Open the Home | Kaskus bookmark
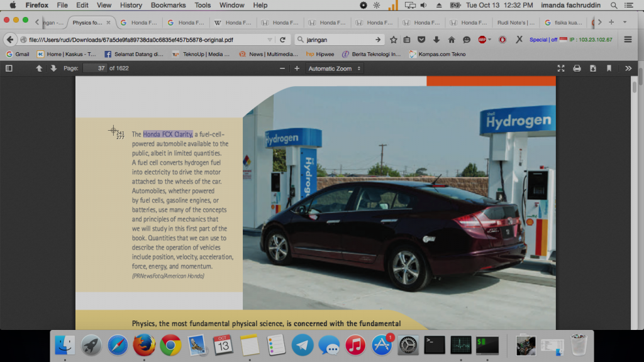 tap(67, 54)
